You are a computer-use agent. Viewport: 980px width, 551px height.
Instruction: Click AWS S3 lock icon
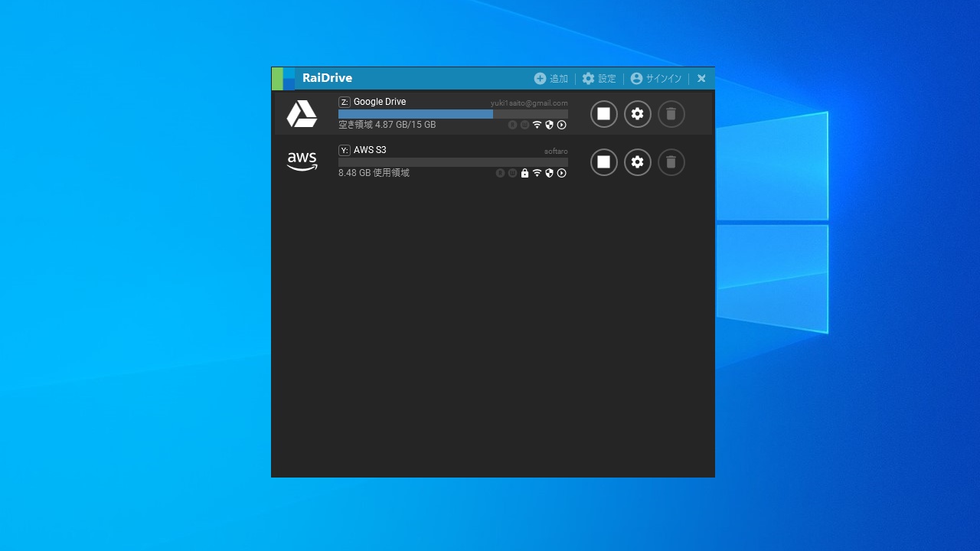pos(525,173)
